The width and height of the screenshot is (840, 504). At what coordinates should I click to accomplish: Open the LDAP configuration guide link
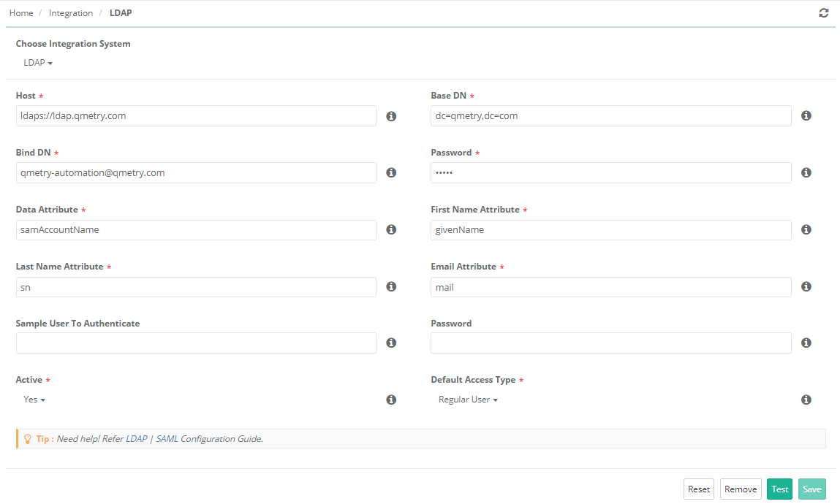pos(137,439)
